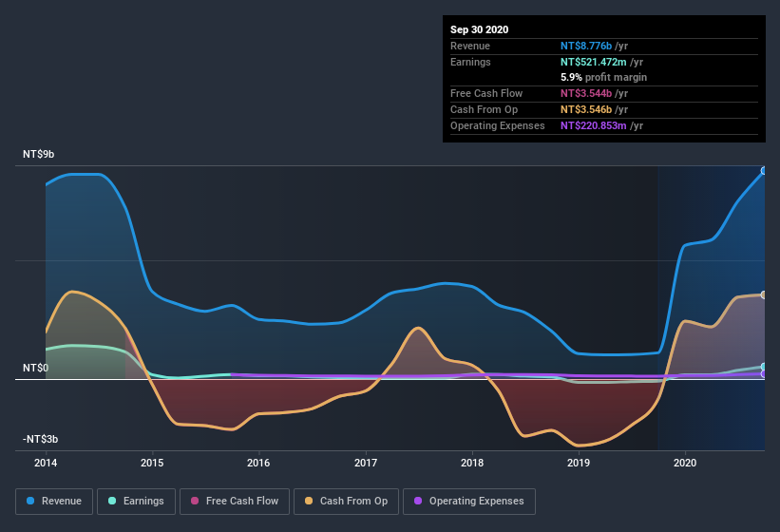Click the 2017 x-axis label
This screenshot has height=532, width=780.
click(x=366, y=463)
